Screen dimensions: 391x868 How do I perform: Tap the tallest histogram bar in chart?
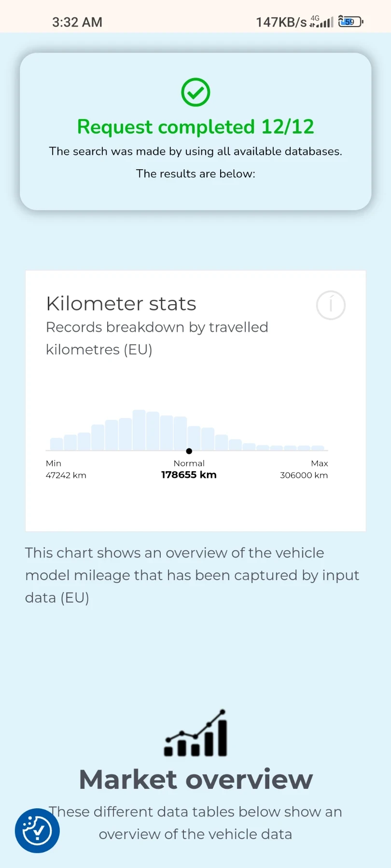click(x=139, y=430)
